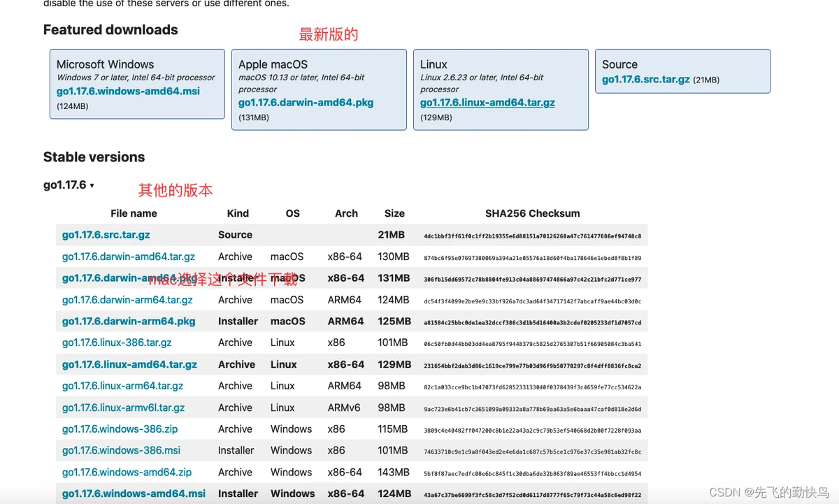
Task: Open go1.17.6.windows-amd64.zip archive link
Action: pos(127,472)
